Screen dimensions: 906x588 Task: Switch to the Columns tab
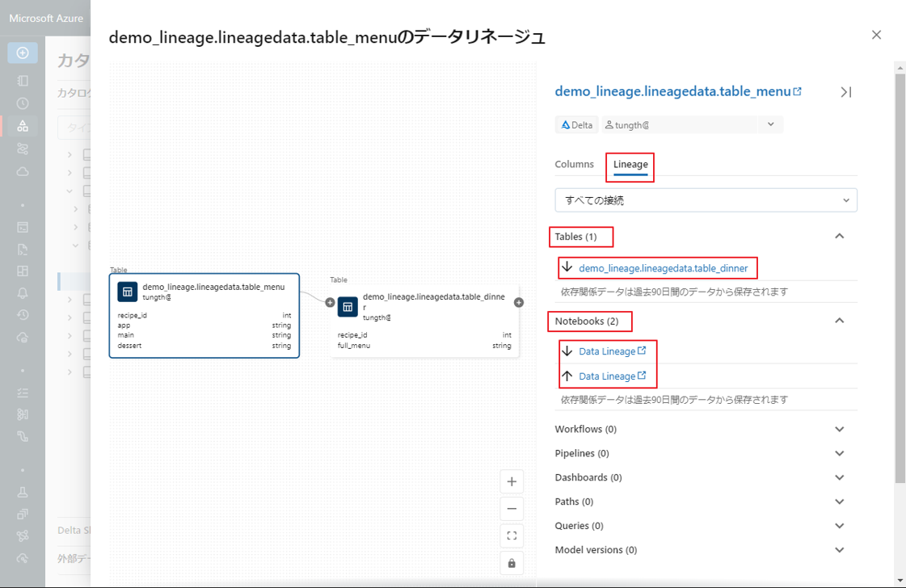tap(574, 165)
